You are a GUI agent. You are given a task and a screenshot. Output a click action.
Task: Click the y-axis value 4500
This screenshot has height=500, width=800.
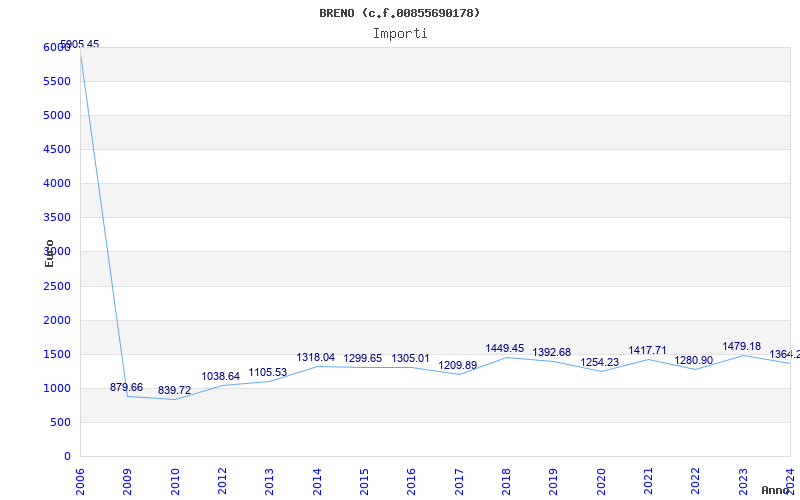coord(57,149)
